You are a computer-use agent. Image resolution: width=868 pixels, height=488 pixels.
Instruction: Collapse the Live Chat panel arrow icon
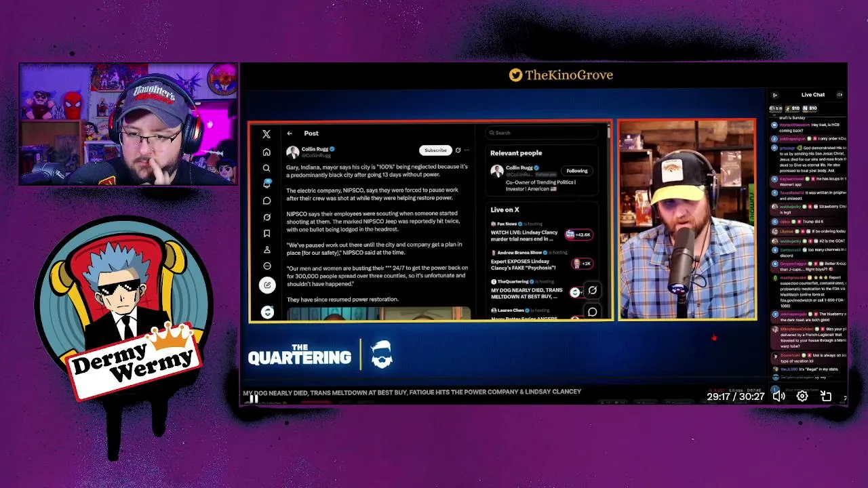point(775,95)
